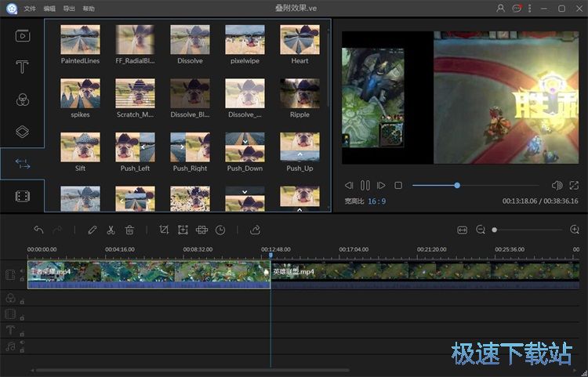Toggle lock on the filter track

[22, 302]
